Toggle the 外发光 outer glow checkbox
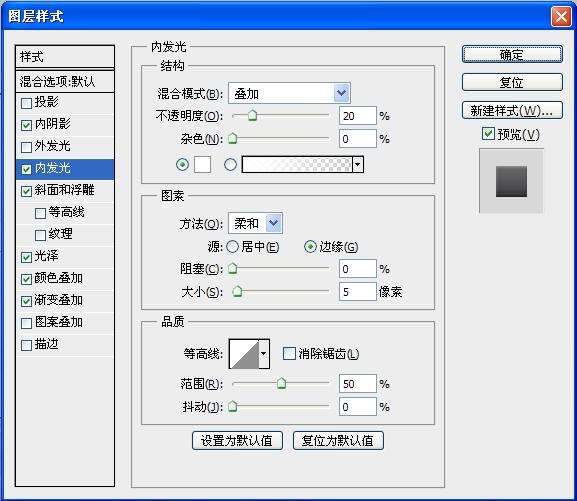The image size is (577, 501). point(26,147)
